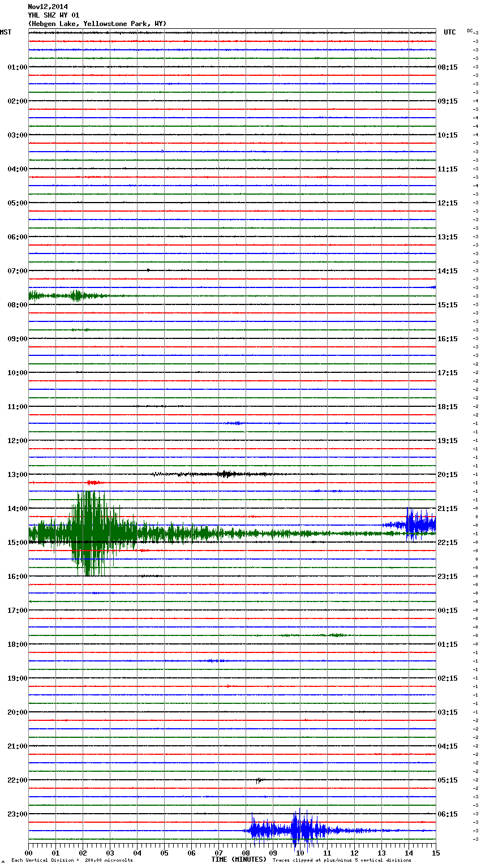Select the 13:00 MST time label
This screenshot has height=868, width=481.
pyautogui.click(x=17, y=475)
